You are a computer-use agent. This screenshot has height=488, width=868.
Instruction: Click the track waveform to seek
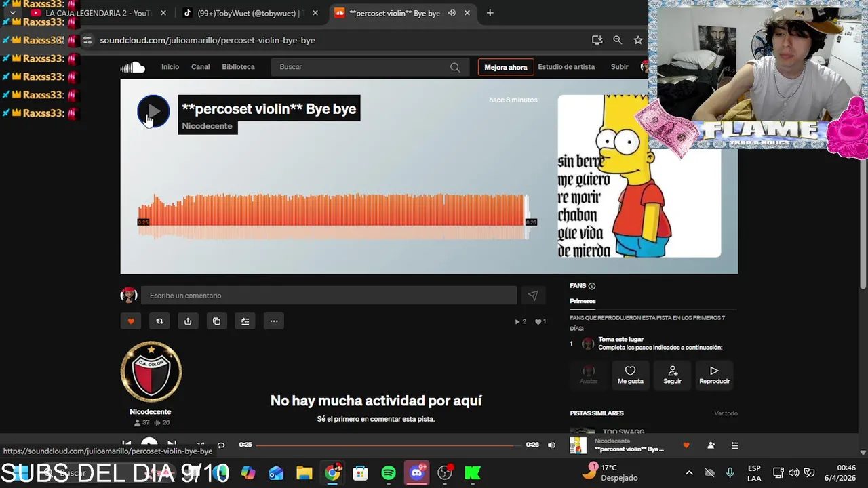click(x=332, y=217)
